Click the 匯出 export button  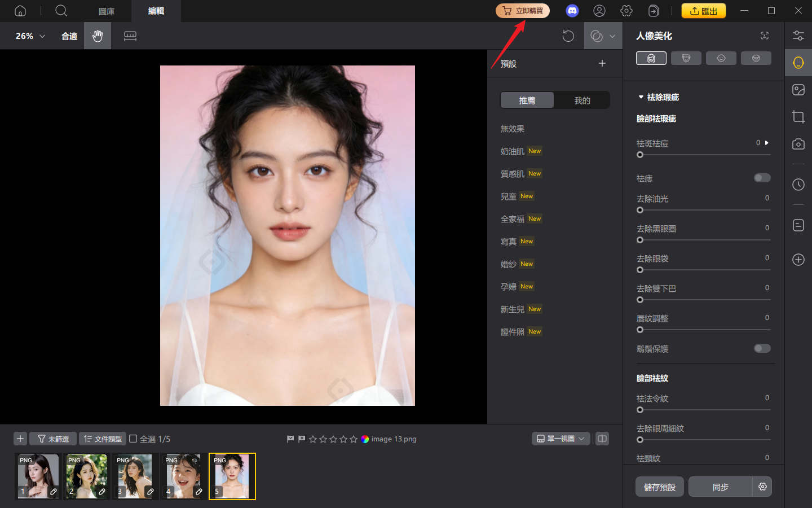coord(703,11)
